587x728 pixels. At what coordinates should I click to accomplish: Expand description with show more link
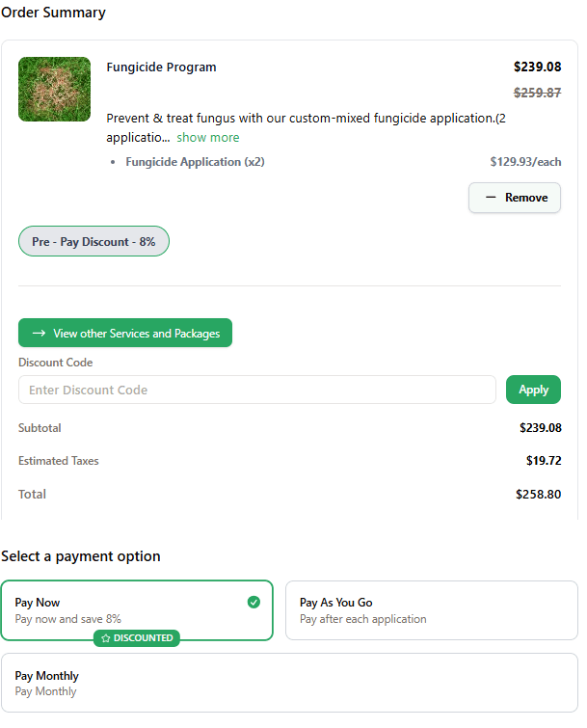pos(208,138)
